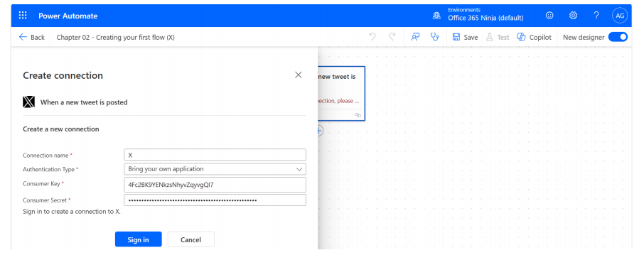644x265 pixels.
Task: Click the Power Automate title
Action: (68, 16)
